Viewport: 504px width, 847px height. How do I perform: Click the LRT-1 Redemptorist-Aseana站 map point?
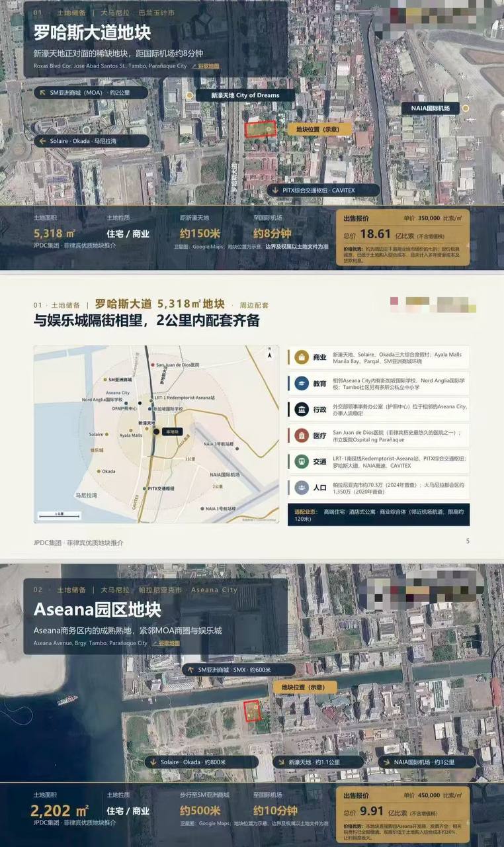151,400
